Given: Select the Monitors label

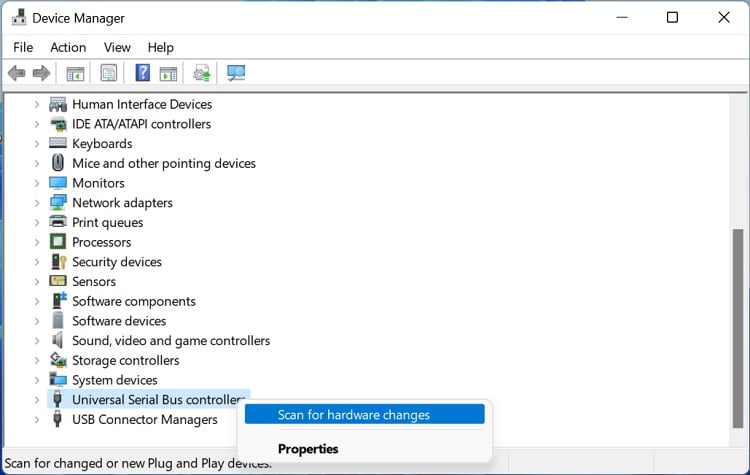Looking at the screenshot, I should click(x=98, y=183).
